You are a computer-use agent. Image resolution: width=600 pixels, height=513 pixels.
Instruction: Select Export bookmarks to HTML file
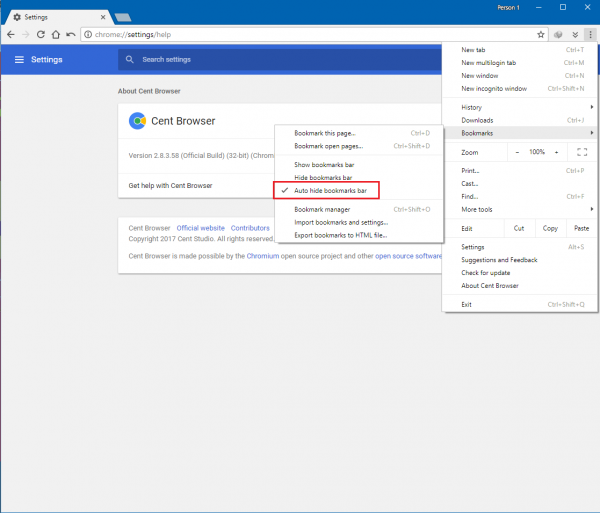pos(359,235)
